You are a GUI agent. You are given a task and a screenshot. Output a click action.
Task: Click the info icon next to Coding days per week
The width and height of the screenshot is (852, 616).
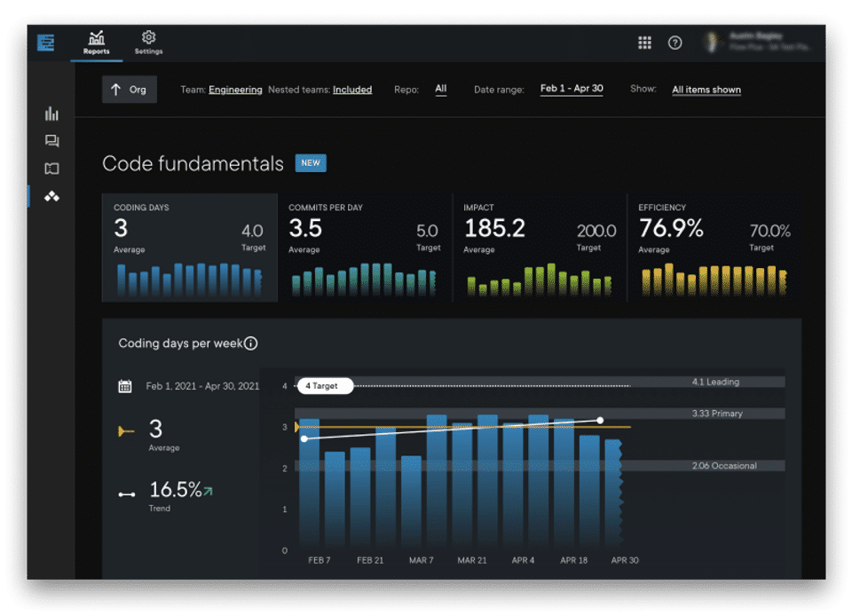[250, 344]
